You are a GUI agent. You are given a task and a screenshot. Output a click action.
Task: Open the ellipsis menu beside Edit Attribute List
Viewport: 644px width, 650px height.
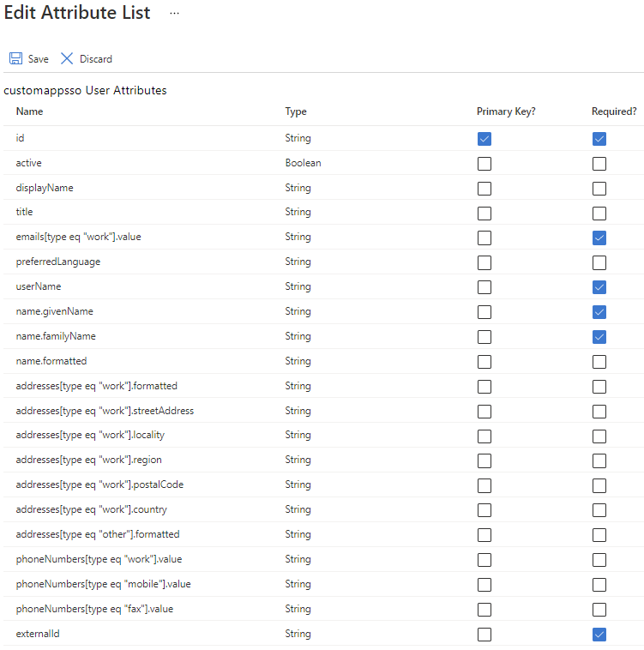click(x=174, y=13)
